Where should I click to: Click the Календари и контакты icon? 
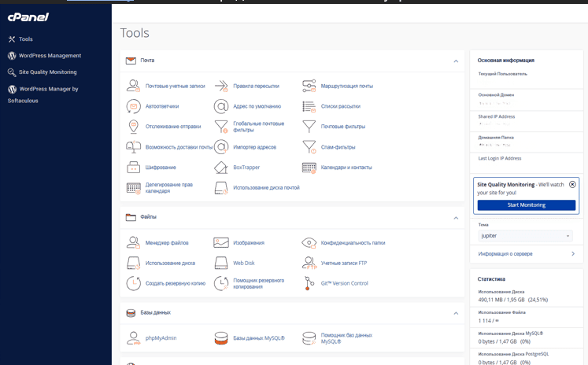(309, 168)
